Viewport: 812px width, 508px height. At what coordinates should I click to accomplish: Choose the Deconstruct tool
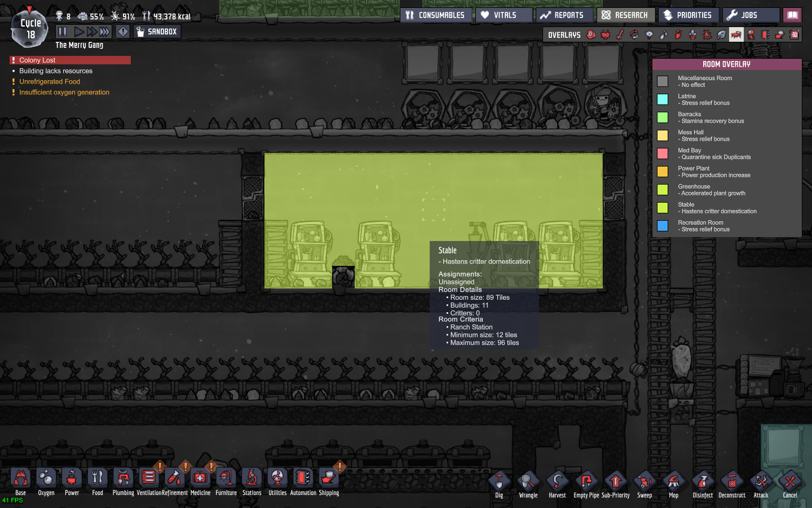point(731,483)
